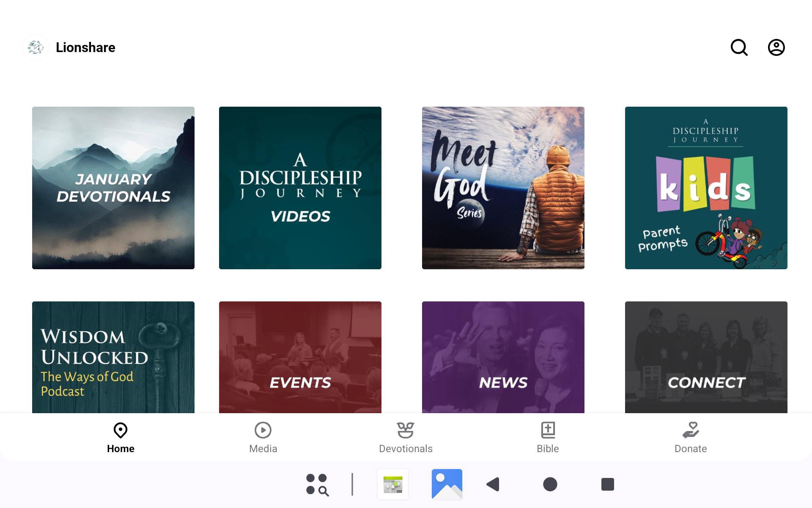Tap the Lionshare lion logo

point(36,47)
